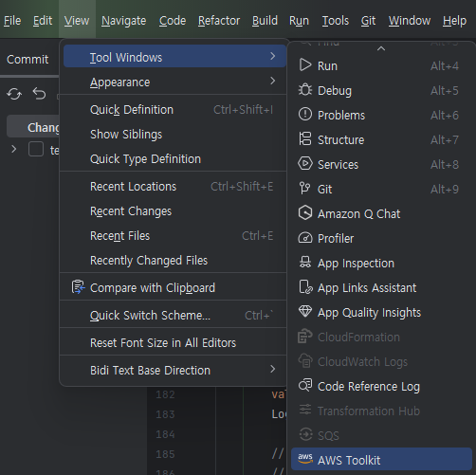Select Quick Definition

click(174, 110)
